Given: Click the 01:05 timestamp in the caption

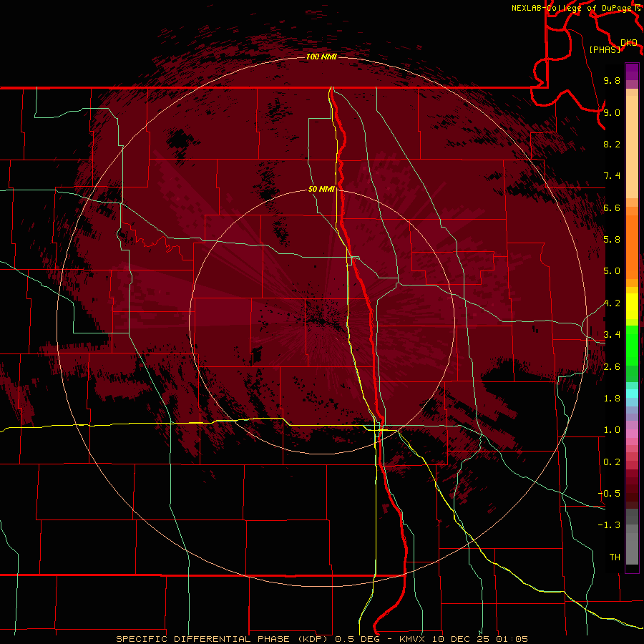Looking at the screenshot, I should pos(512,639).
